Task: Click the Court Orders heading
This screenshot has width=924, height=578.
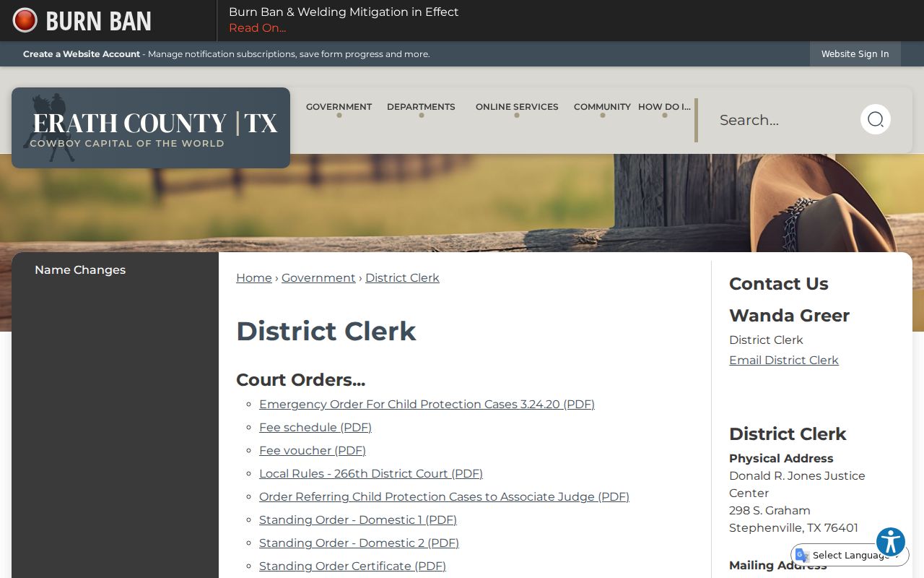Action: pos(300,380)
